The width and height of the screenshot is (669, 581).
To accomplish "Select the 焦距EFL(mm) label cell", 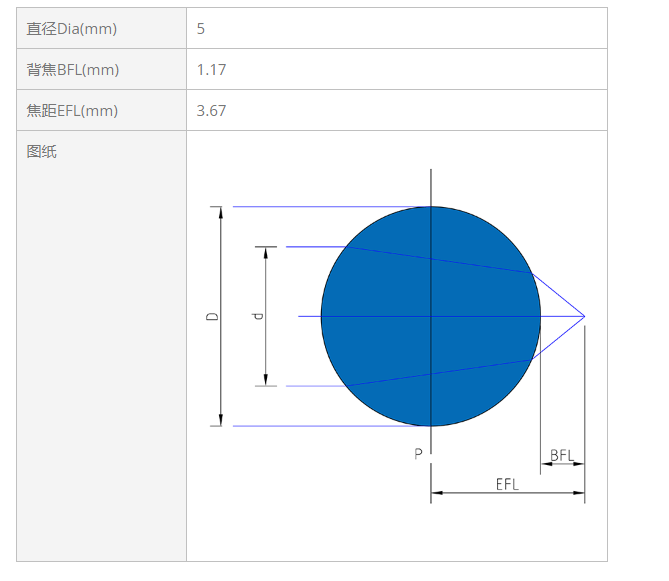I will pos(102,110).
